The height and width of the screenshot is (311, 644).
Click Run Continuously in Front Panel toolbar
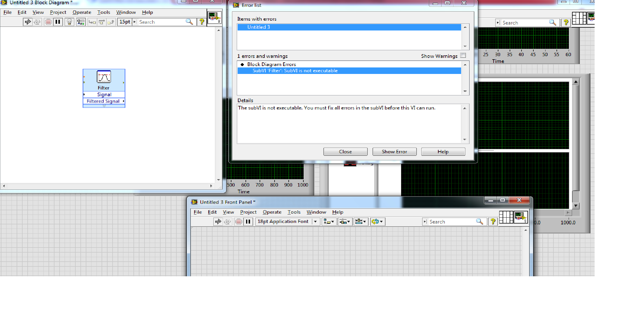(x=227, y=222)
